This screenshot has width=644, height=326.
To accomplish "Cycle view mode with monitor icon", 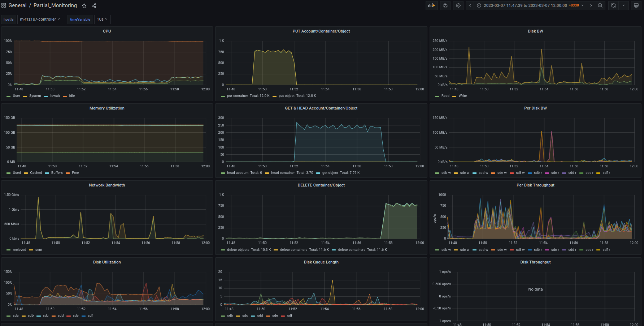I will click(636, 5).
